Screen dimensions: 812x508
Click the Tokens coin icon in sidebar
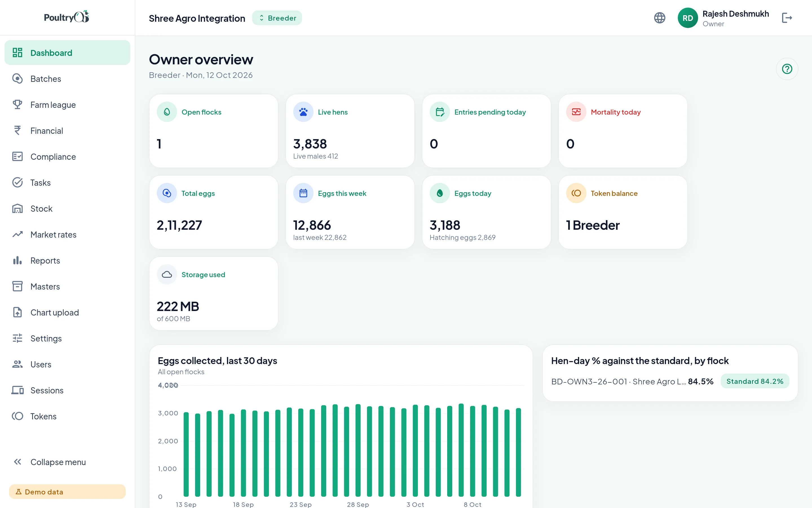coord(17,416)
